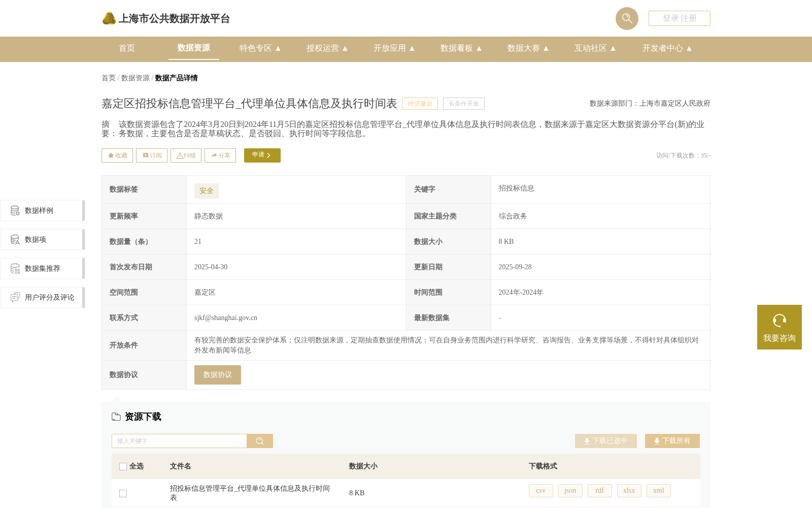Click the 登录 注册 login button
812x508 pixels.
coord(680,18)
